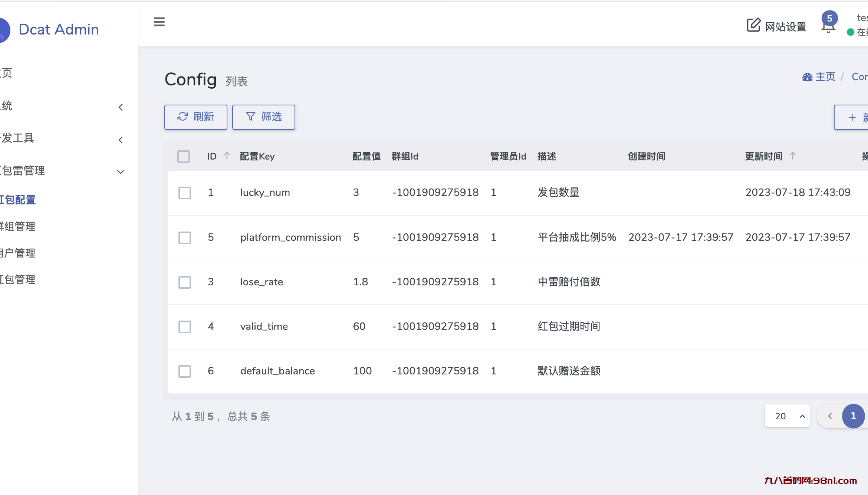Sort by 更新时间 using its arrow icon
This screenshot has width=868, height=495.
[x=793, y=156]
